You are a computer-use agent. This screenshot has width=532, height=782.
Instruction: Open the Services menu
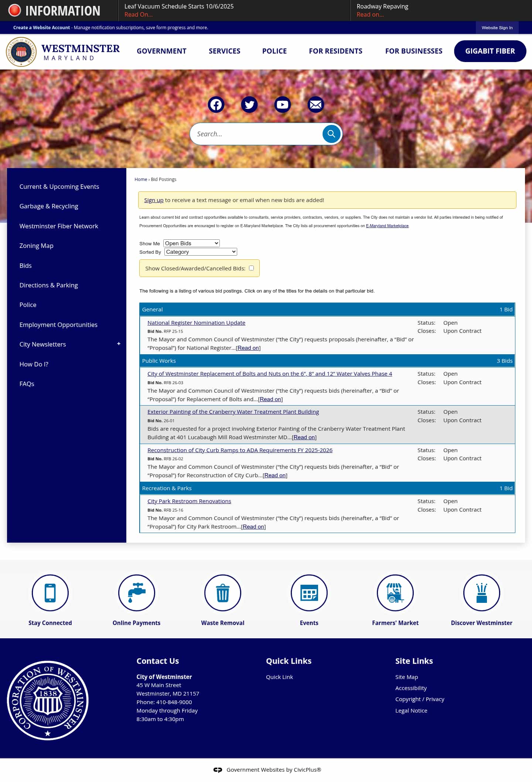point(225,51)
